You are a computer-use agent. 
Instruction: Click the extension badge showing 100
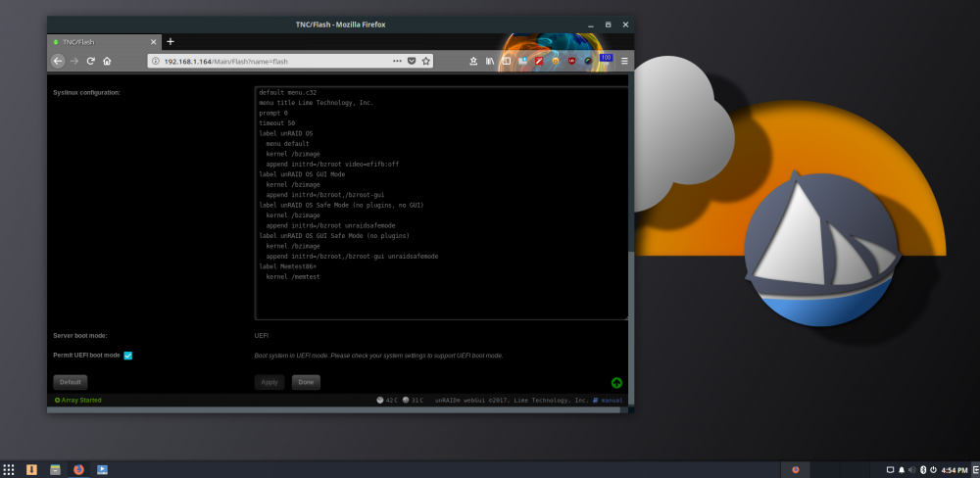605,60
